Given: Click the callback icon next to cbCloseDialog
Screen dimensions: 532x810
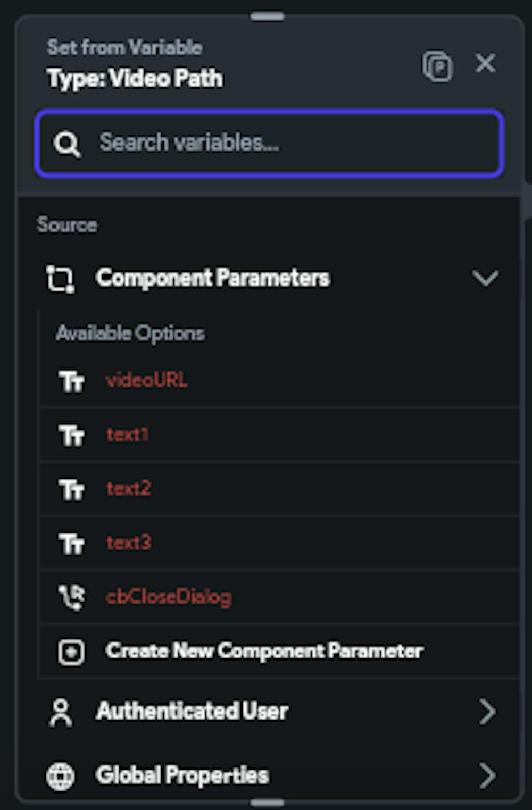Looking at the screenshot, I should pos(71,597).
